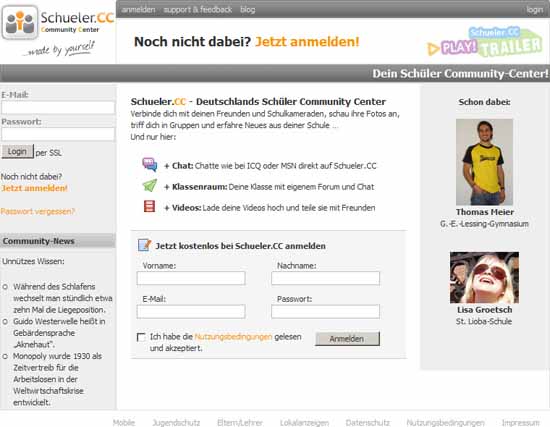The height and width of the screenshot is (427, 550).
Task: Focus the Nachname input field
Action: coord(326,278)
